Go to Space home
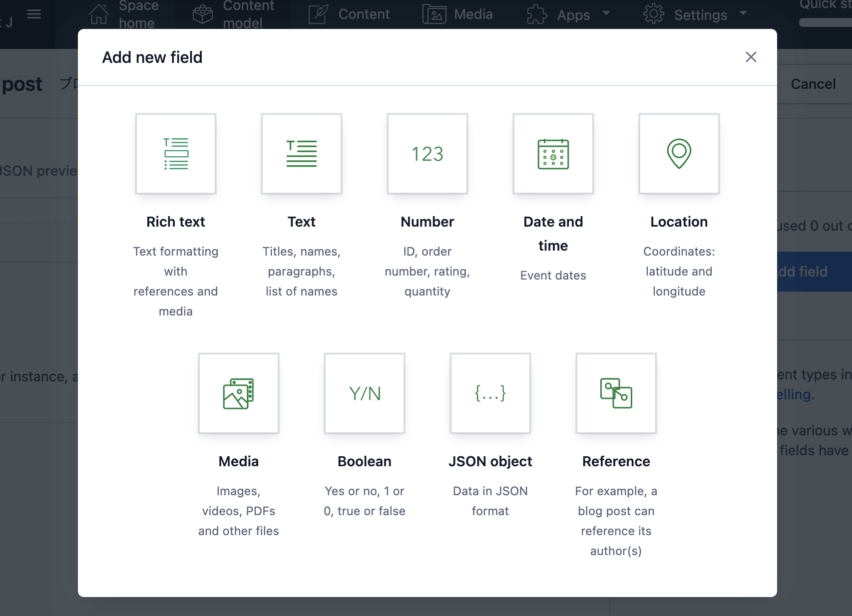Image resolution: width=852 pixels, height=616 pixels. (x=139, y=14)
